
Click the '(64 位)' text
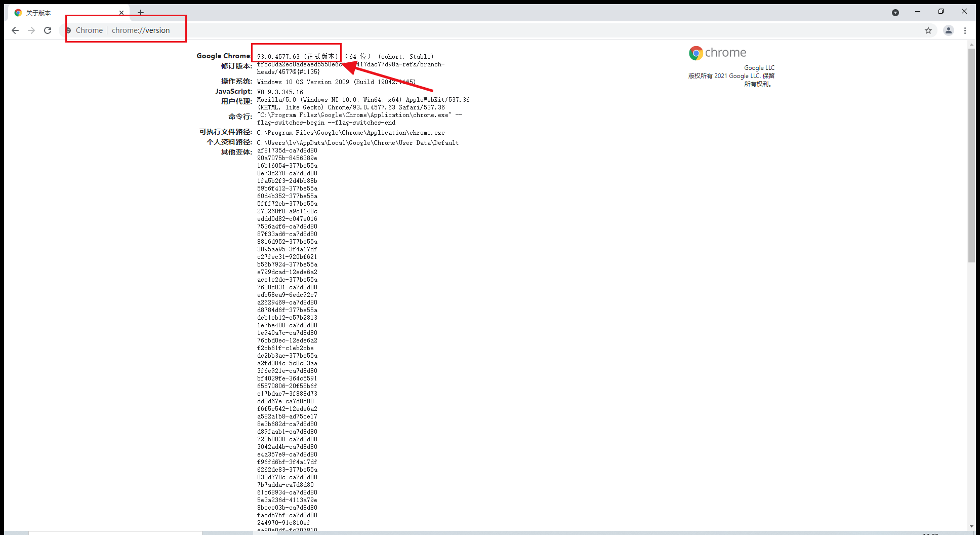coord(358,57)
